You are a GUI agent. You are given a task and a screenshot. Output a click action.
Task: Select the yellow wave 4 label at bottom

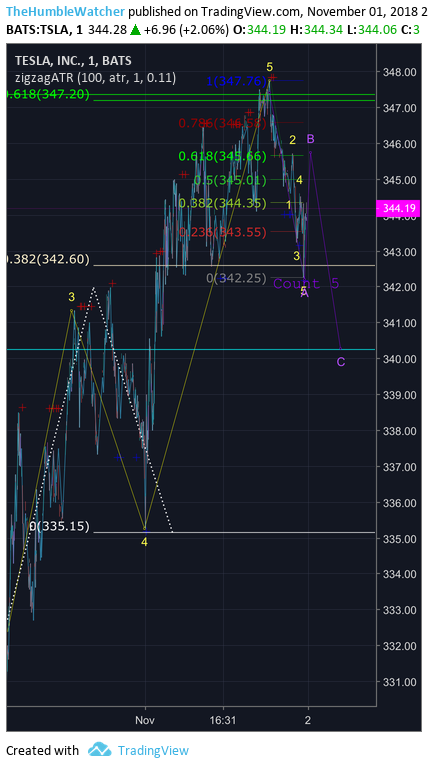coord(144,542)
